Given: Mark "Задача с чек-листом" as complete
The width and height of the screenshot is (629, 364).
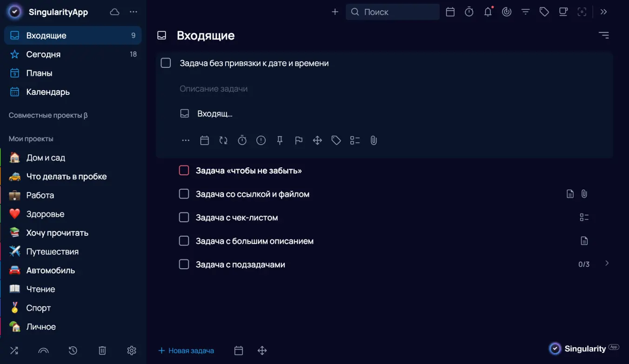Looking at the screenshot, I should tap(184, 218).
